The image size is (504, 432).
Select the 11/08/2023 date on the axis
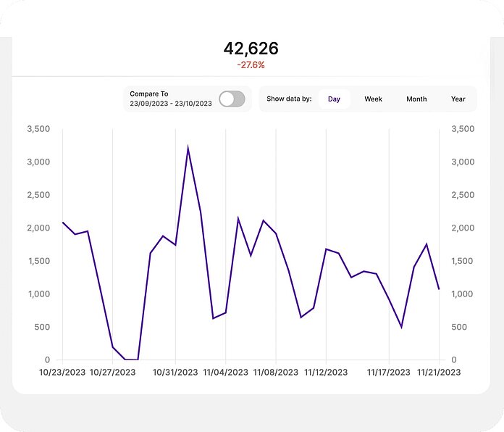click(275, 373)
